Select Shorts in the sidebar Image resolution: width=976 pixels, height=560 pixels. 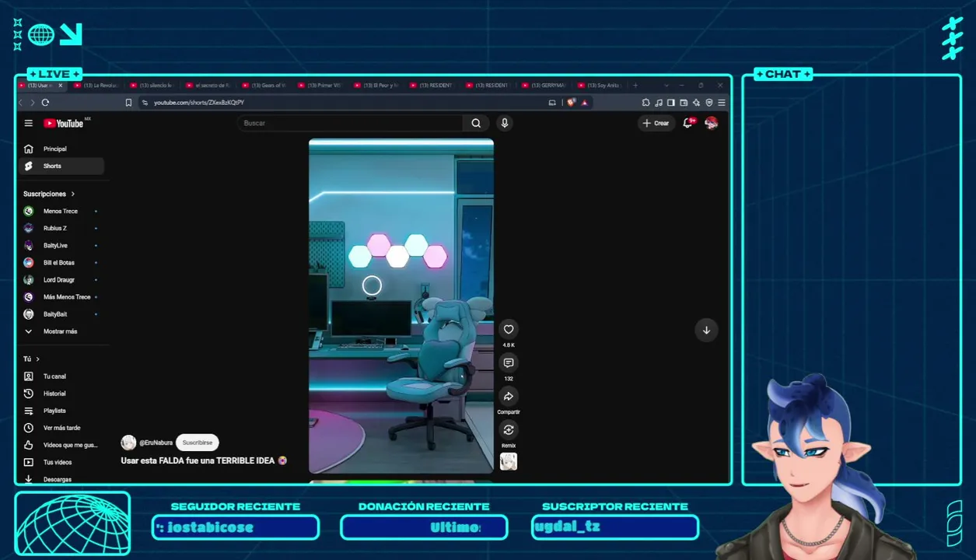click(x=61, y=166)
